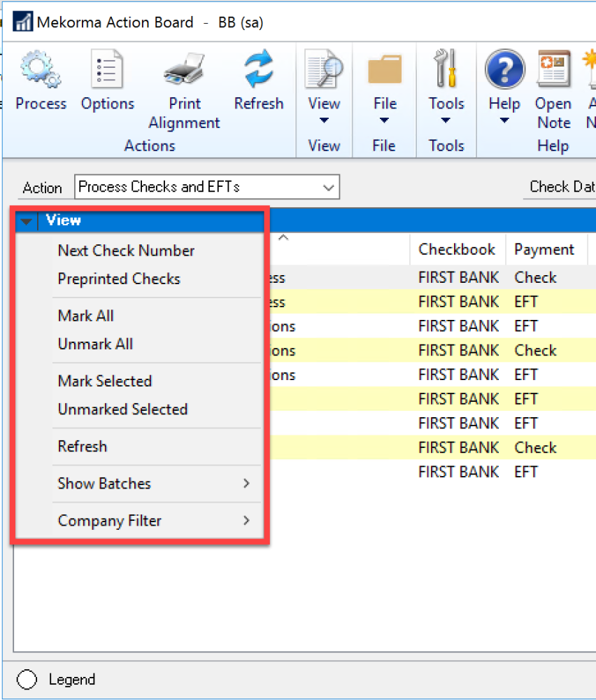Expand the Company Filter submenu arrow
596x700 pixels.
click(x=246, y=520)
